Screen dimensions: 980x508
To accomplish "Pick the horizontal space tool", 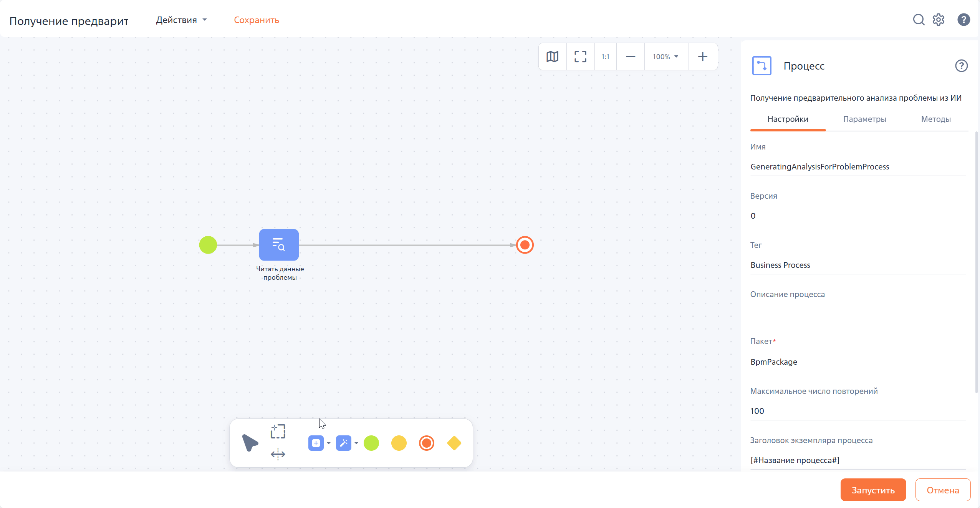I will pos(278,454).
